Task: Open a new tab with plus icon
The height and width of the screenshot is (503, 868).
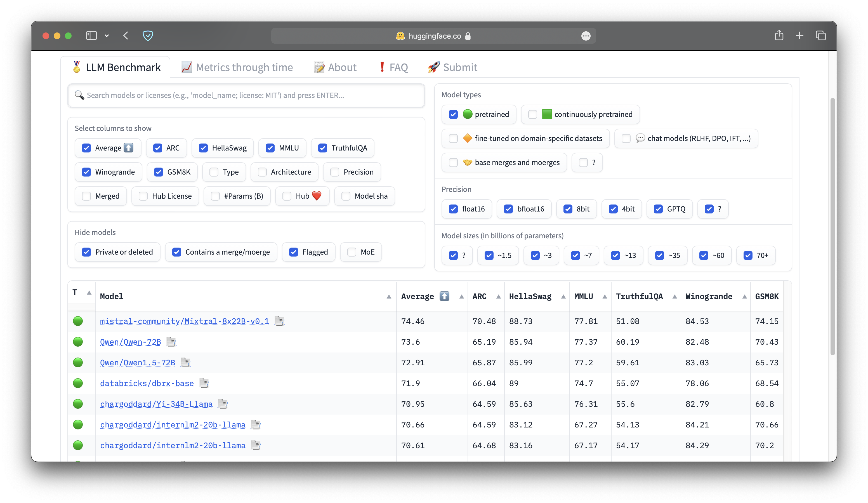Action: 799,36
